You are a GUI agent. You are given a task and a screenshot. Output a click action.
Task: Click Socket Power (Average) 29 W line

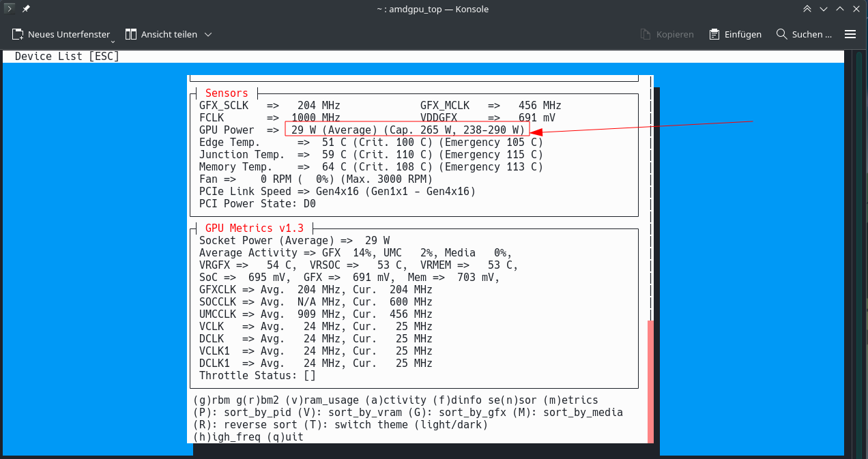294,241
